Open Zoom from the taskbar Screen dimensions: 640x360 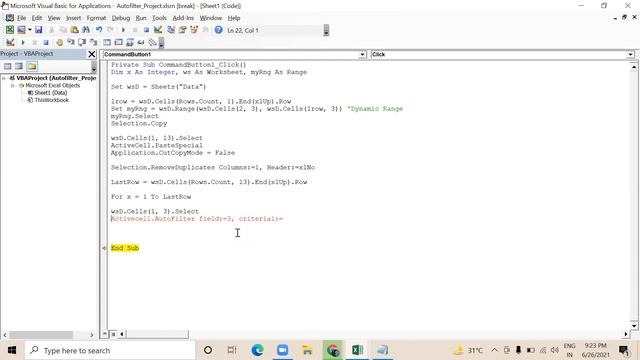pyautogui.click(x=282, y=350)
